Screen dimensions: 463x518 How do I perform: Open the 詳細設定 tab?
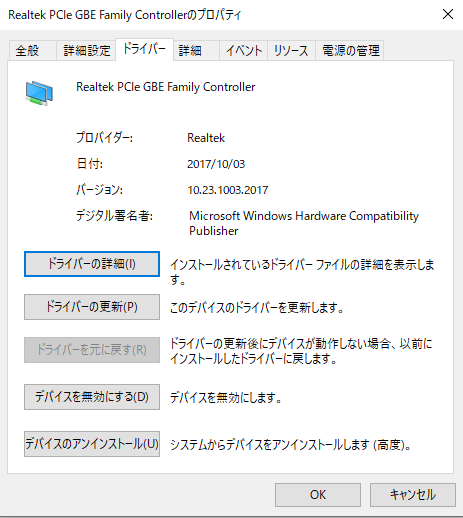point(86,51)
